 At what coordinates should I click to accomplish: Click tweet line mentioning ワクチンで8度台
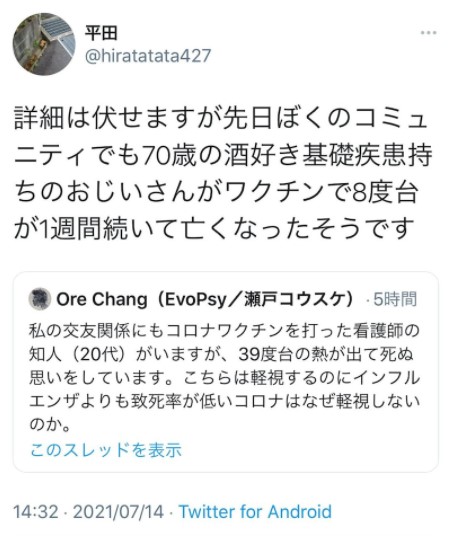tap(217, 192)
